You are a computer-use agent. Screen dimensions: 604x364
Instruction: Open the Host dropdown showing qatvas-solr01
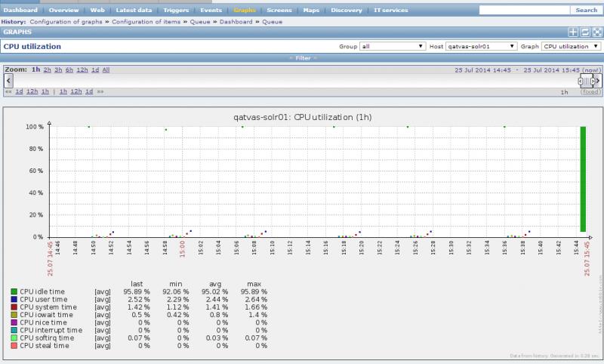481,46
